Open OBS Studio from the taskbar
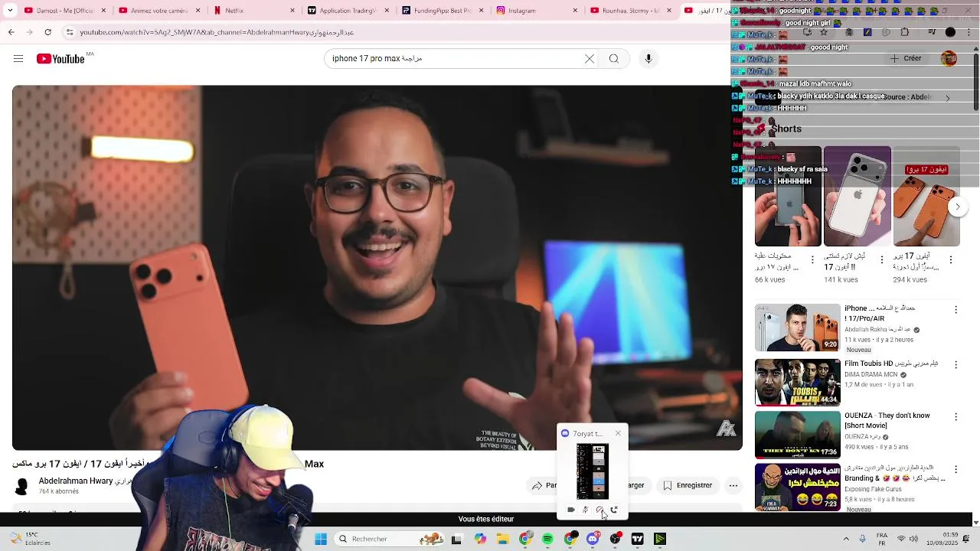980x551 pixels. tap(615, 539)
